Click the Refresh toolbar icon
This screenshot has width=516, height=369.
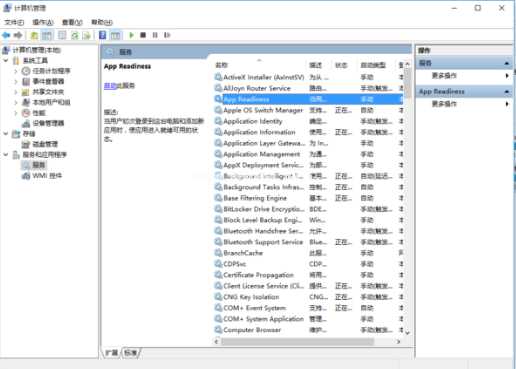tap(75, 35)
